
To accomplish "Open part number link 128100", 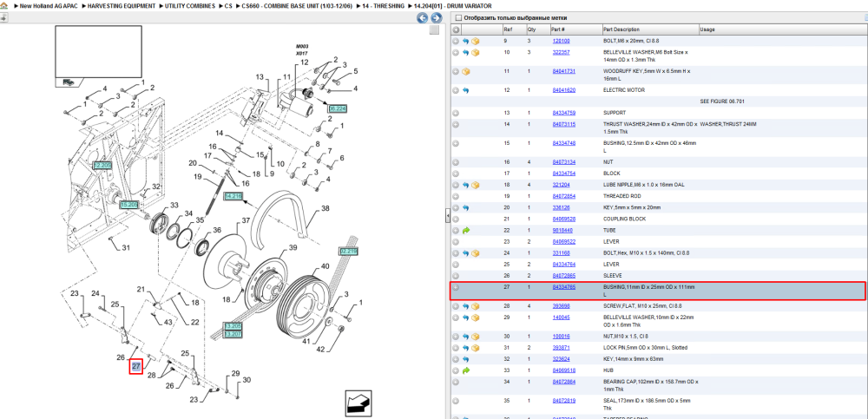I will tap(562, 41).
